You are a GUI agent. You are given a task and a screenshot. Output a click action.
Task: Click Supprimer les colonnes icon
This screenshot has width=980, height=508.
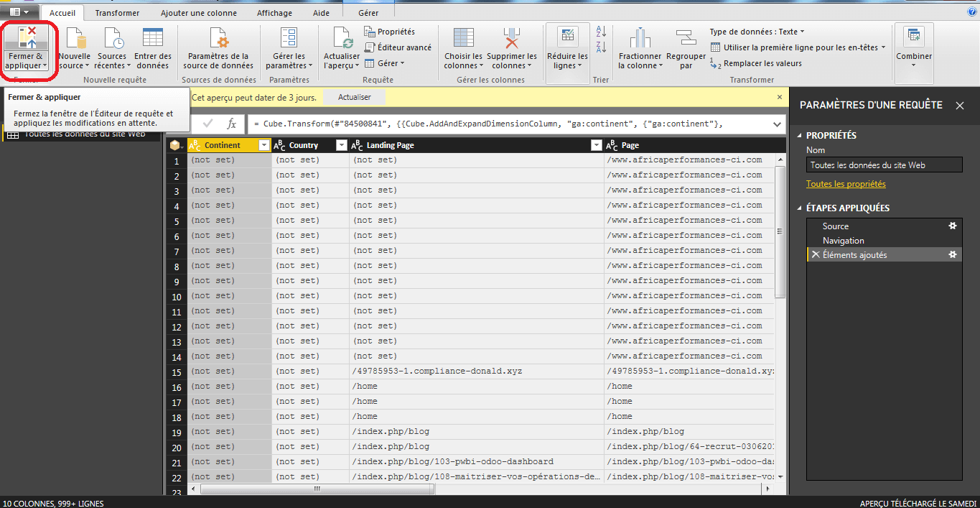pyautogui.click(x=512, y=38)
